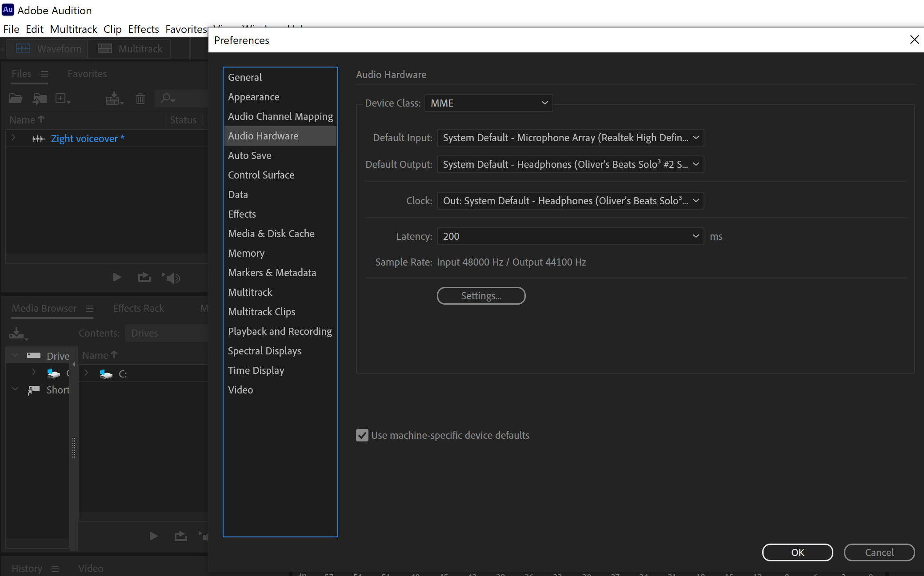
Task: Open the Media Browser panel menu icon
Action: pos(90,308)
